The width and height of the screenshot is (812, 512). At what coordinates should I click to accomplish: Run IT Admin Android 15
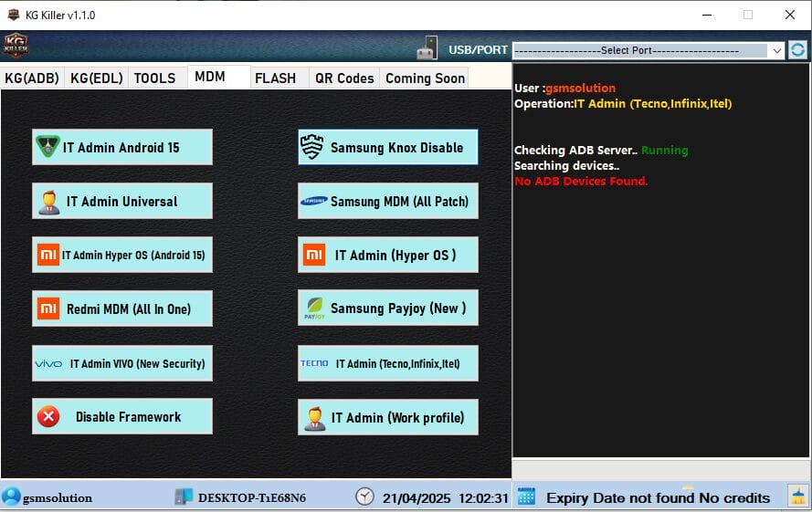pyautogui.click(x=122, y=147)
